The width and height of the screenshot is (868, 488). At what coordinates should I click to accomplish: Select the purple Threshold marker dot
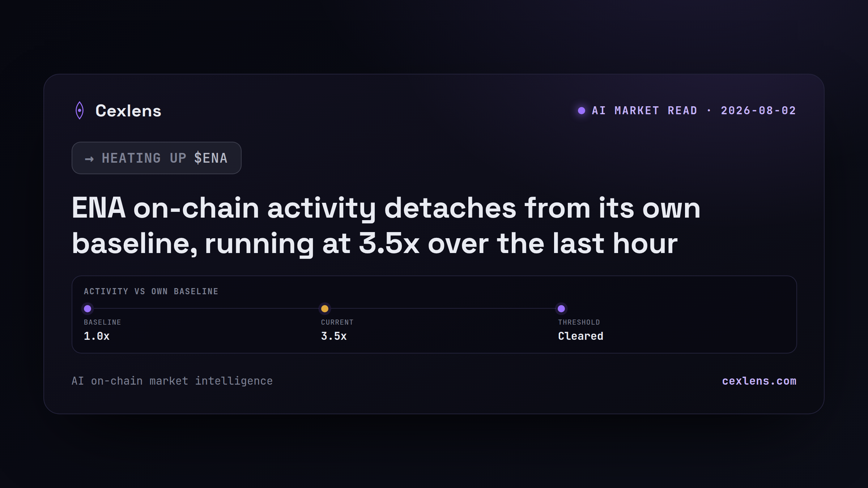click(561, 309)
